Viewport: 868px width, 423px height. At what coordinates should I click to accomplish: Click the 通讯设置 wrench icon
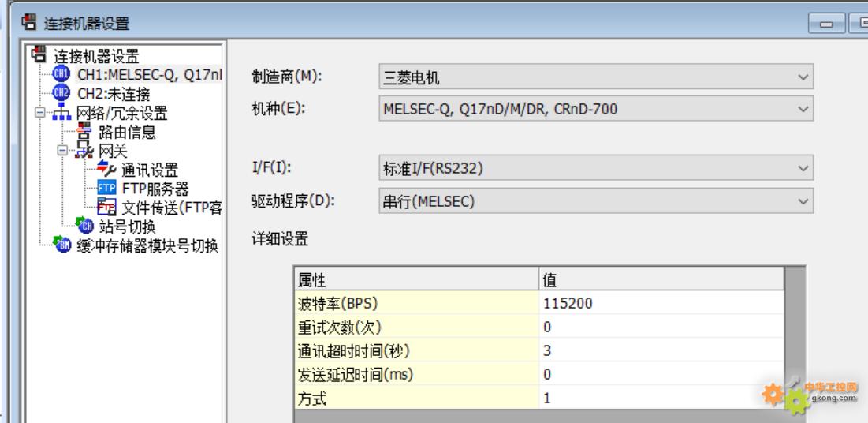pyautogui.click(x=106, y=169)
